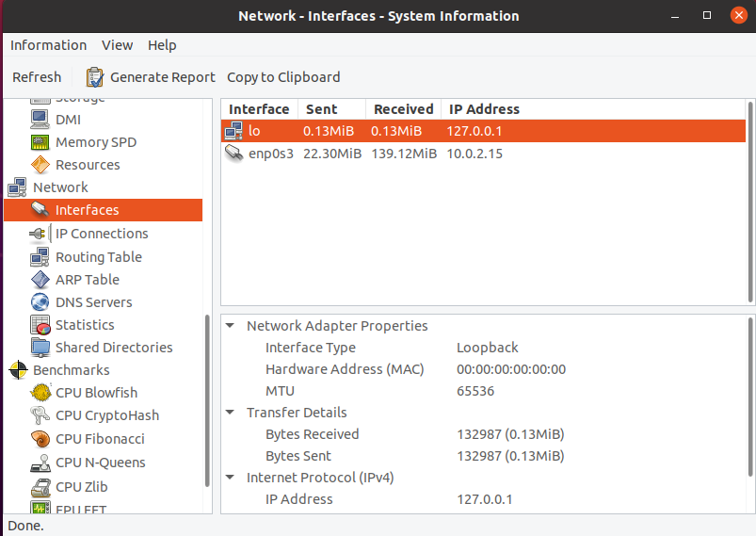
Task: Open the Resources icon in sidebar
Action: (40, 165)
